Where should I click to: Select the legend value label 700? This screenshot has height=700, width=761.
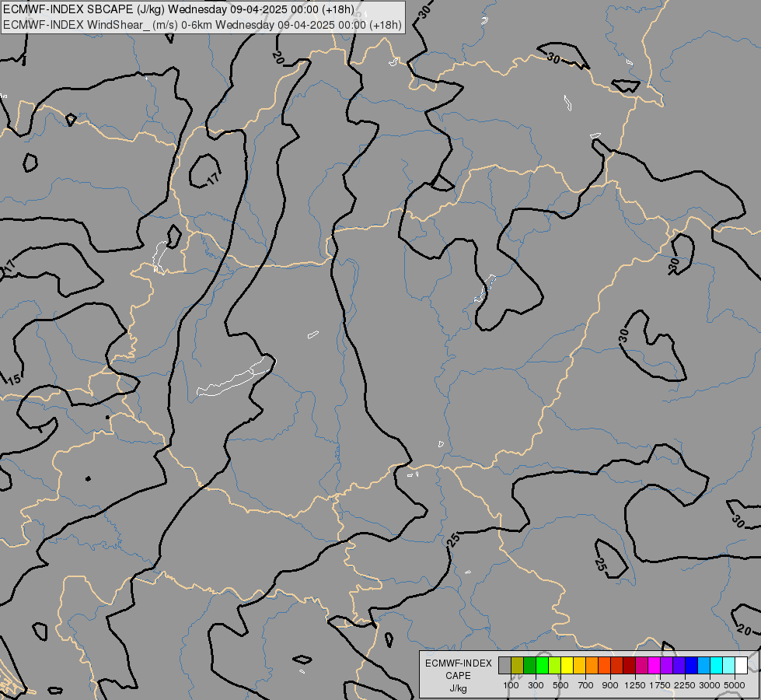tap(586, 685)
